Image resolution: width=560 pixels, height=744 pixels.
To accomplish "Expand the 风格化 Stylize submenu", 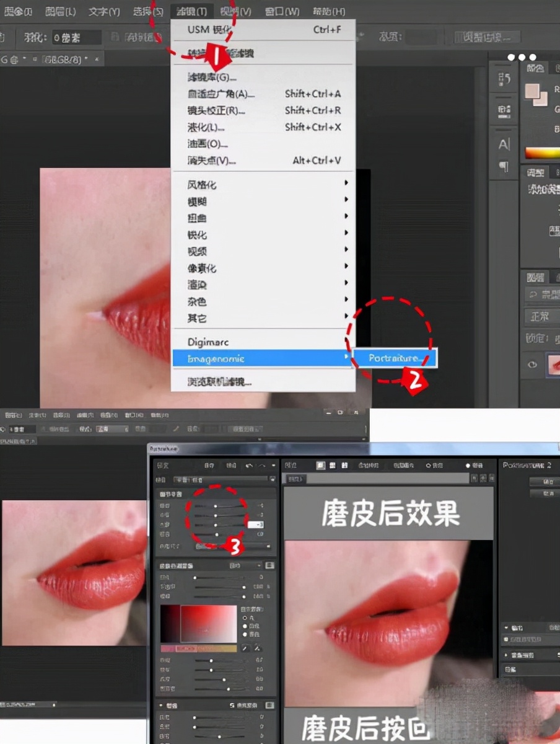I will [x=264, y=185].
